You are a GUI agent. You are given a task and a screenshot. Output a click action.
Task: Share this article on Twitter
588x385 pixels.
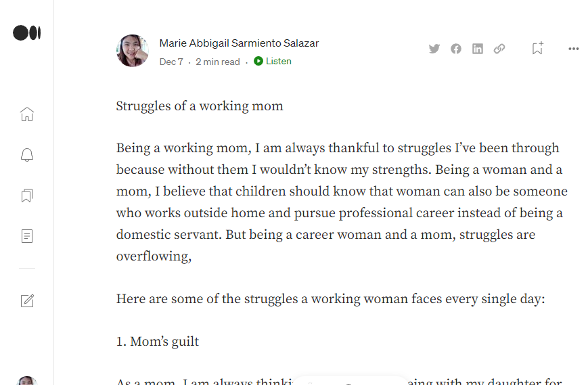click(x=434, y=49)
